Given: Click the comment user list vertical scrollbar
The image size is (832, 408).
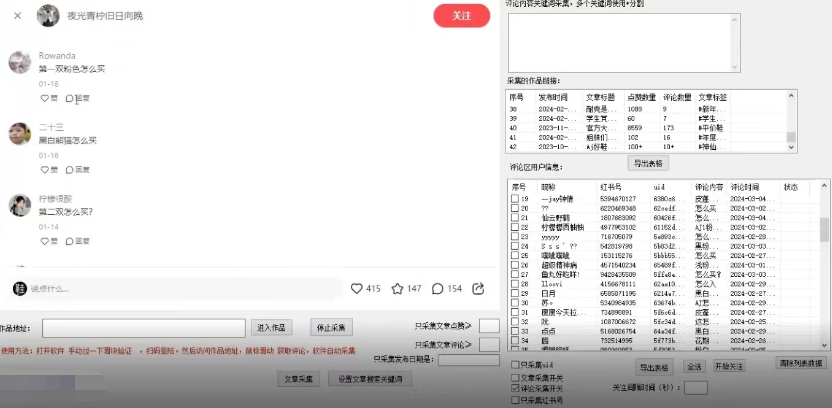Looking at the screenshot, I should pyautogui.click(x=824, y=230).
